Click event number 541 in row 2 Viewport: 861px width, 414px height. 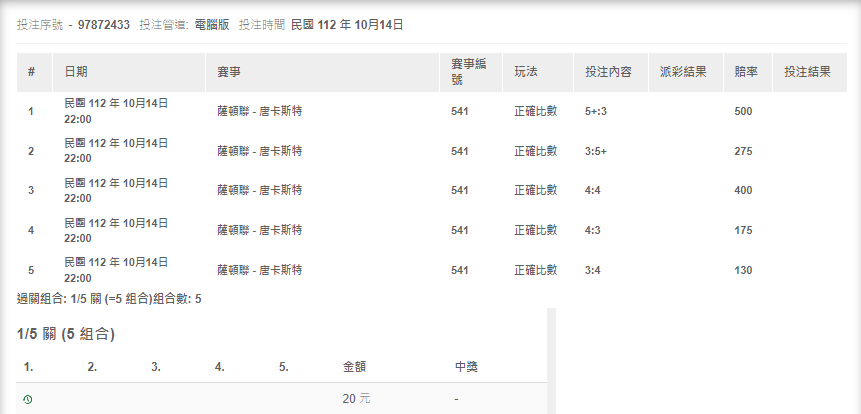(460, 151)
